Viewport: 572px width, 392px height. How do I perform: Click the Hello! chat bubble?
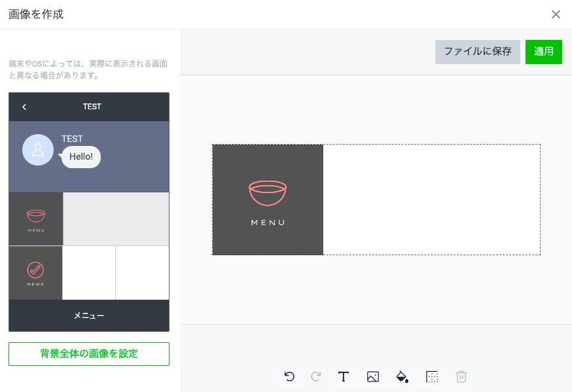(80, 157)
